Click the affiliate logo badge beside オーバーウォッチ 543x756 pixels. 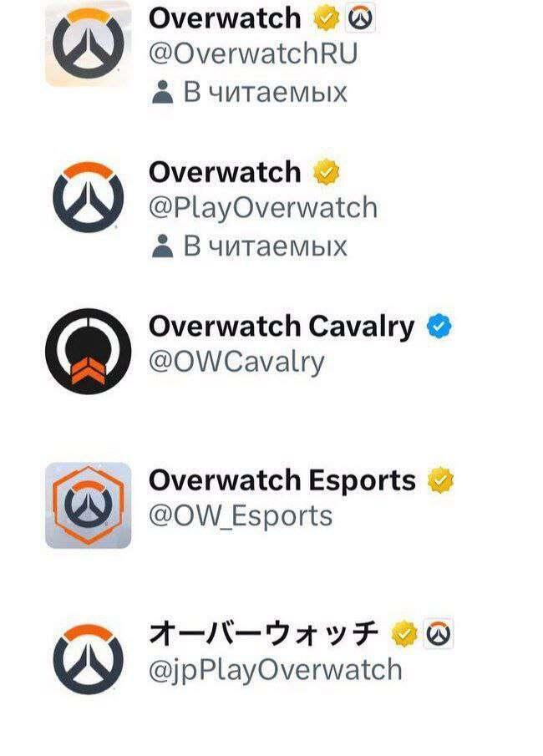[439, 634]
